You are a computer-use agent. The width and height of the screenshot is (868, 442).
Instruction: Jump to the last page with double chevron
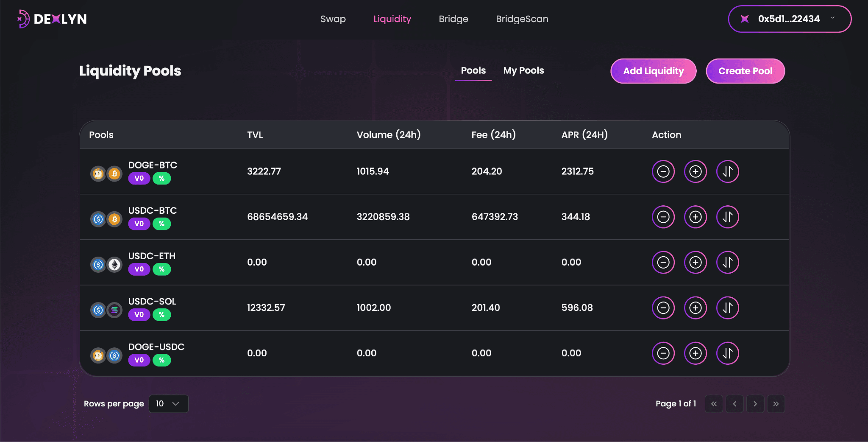pos(776,404)
